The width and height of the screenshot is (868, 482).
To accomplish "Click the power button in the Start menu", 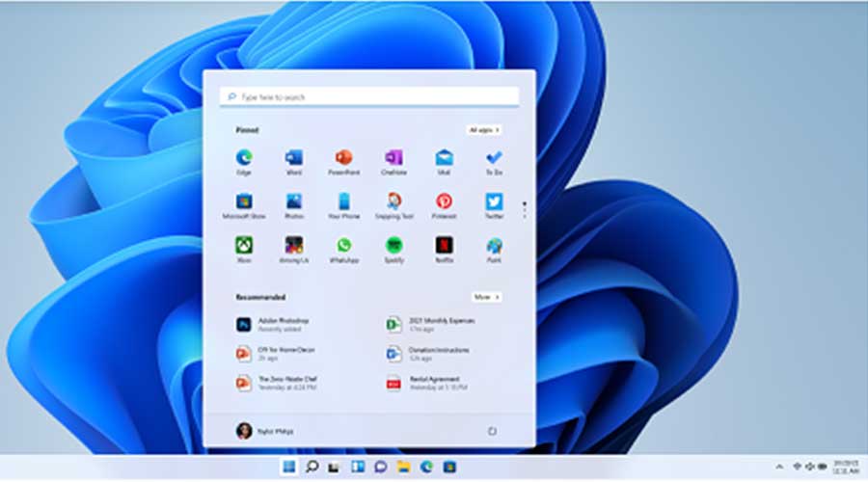I will (492, 431).
